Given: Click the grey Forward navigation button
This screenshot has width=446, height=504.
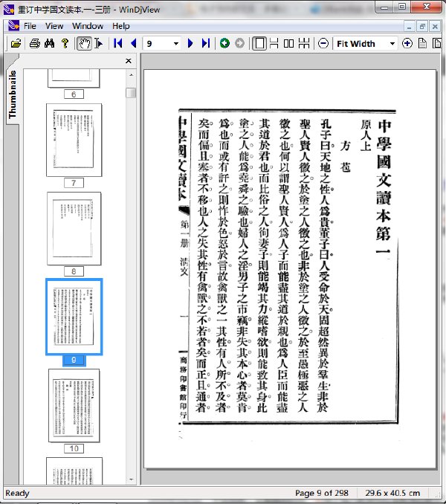Looking at the screenshot, I should pyautogui.click(x=239, y=43).
